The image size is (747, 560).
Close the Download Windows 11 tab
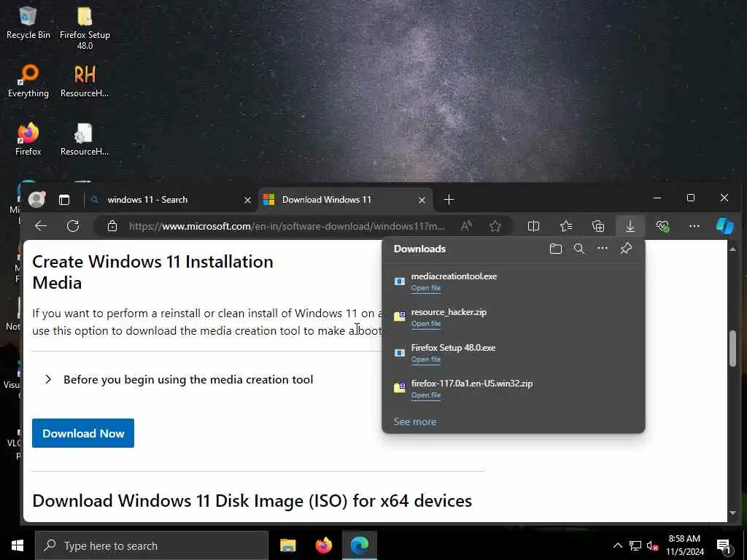pos(422,200)
